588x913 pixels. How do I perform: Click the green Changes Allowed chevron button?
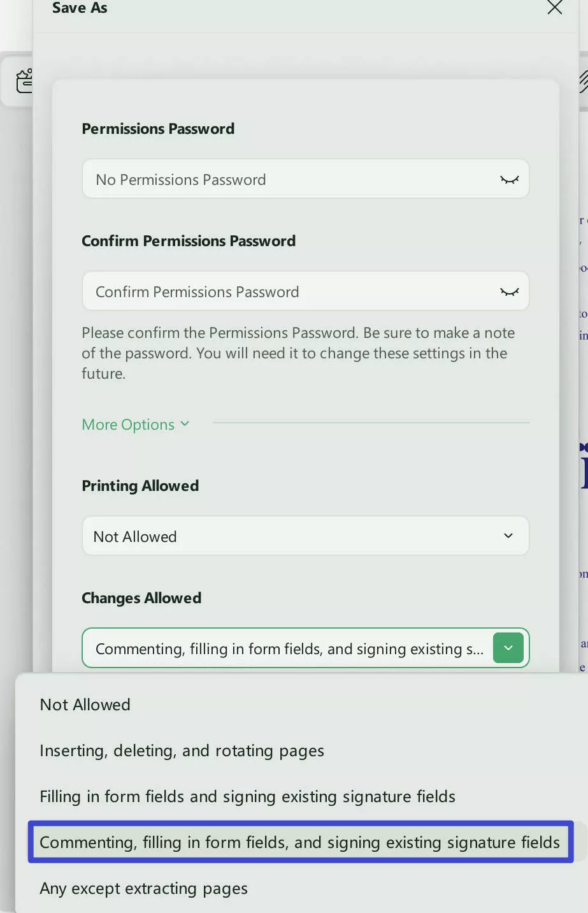coord(508,648)
